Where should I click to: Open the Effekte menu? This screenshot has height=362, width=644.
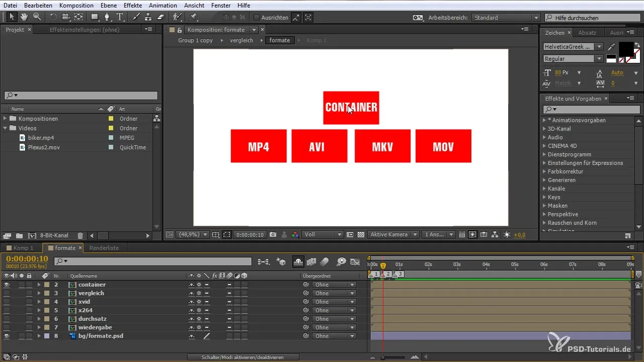tap(133, 5)
